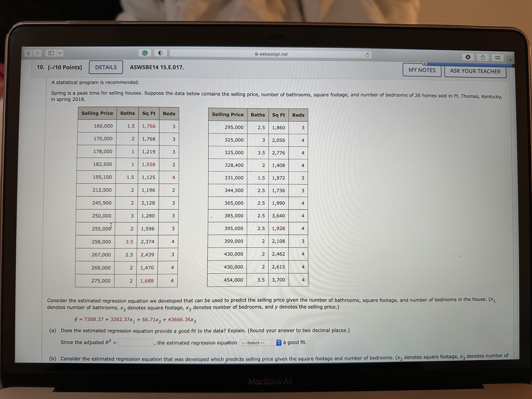Click the back navigation arrow
The width and height of the screenshot is (532, 399).
(x=28, y=53)
